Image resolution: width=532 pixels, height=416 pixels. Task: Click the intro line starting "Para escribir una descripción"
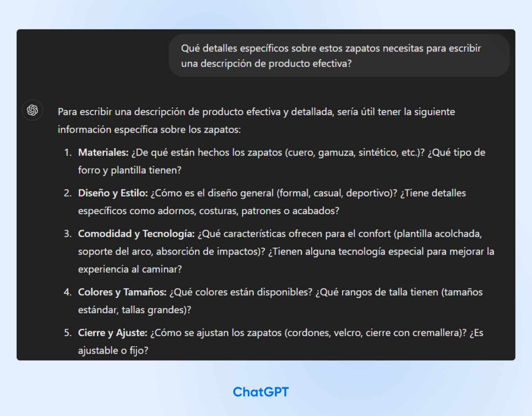coord(256,112)
